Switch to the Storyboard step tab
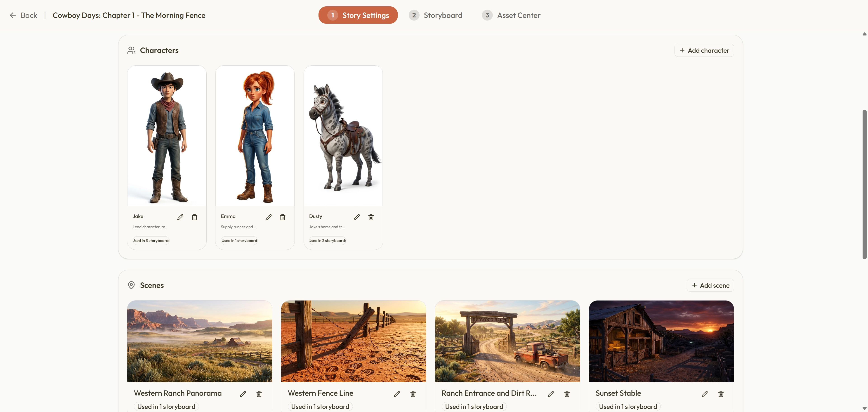 436,15
